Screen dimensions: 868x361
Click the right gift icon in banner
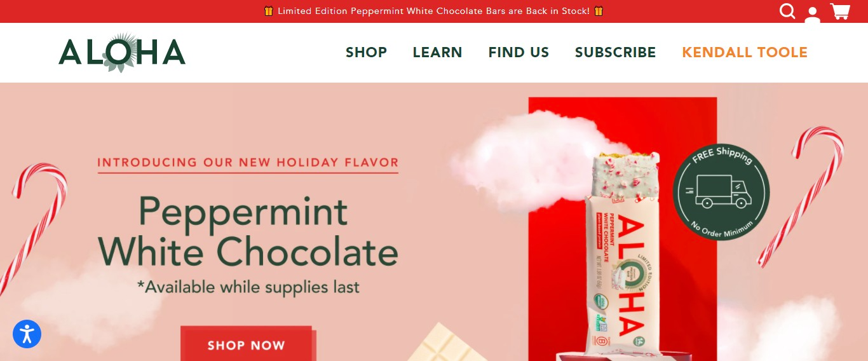599,11
